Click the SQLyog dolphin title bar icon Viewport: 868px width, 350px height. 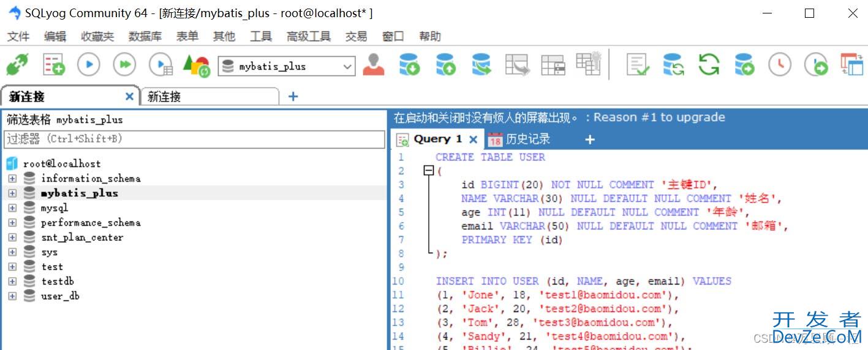click(x=14, y=12)
